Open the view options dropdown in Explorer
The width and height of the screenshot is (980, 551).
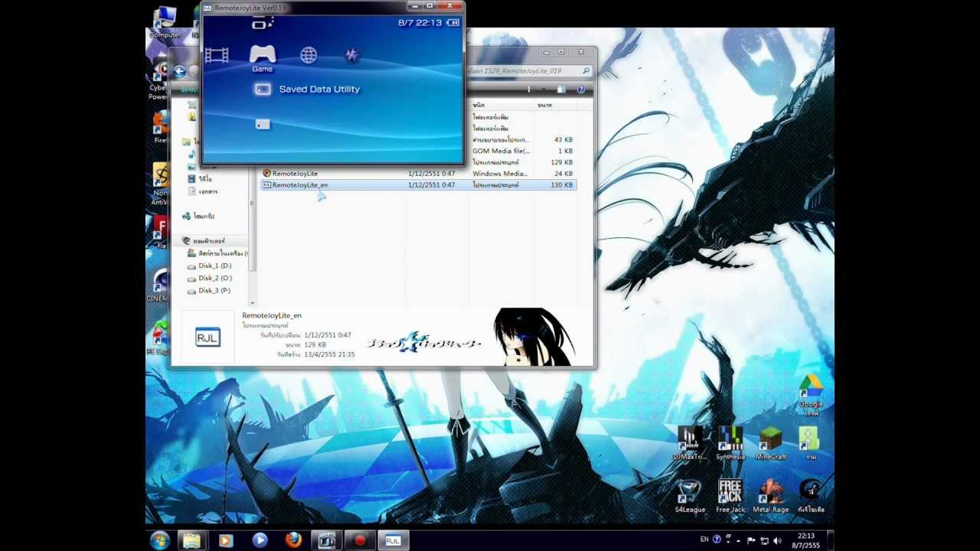(x=543, y=90)
